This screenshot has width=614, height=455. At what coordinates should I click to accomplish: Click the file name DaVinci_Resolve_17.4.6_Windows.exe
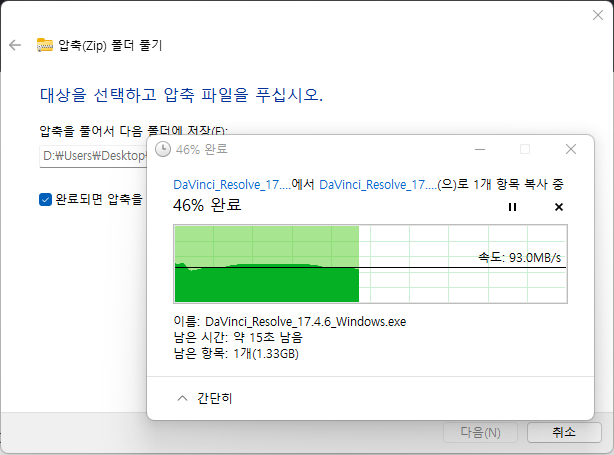click(305, 321)
